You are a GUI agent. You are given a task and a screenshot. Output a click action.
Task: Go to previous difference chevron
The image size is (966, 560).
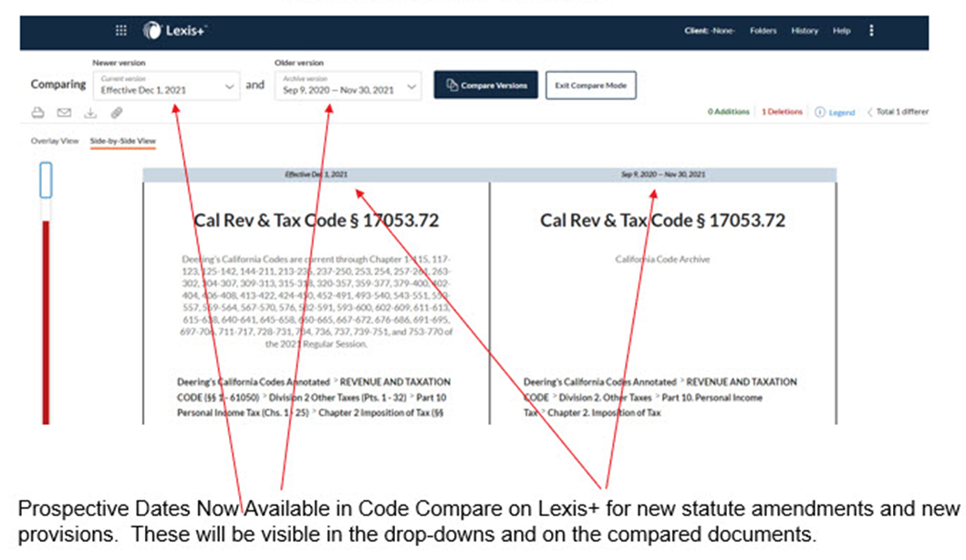870,112
